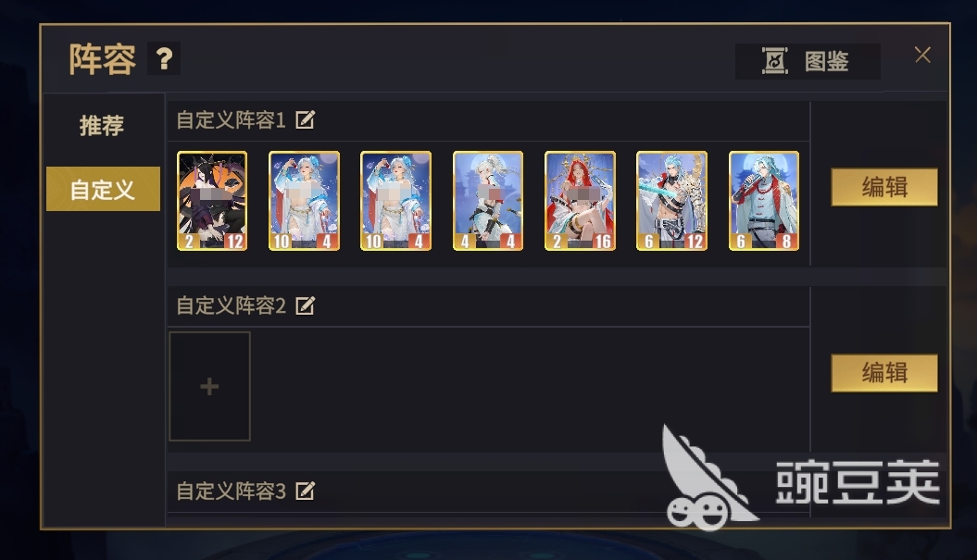This screenshot has width=977, height=560.
Task: Select the second card showing 10 and 4
Action: [x=395, y=201]
